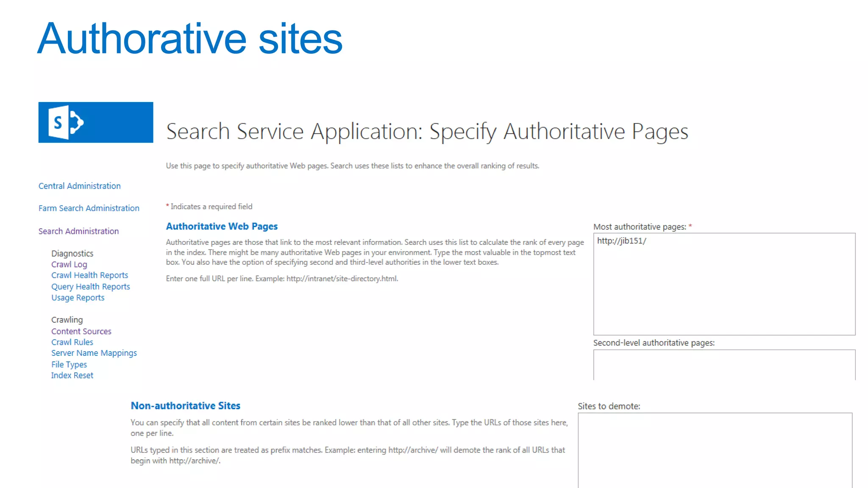Go to Farm Search Administration
This screenshot has width=868, height=488.
pyautogui.click(x=89, y=208)
